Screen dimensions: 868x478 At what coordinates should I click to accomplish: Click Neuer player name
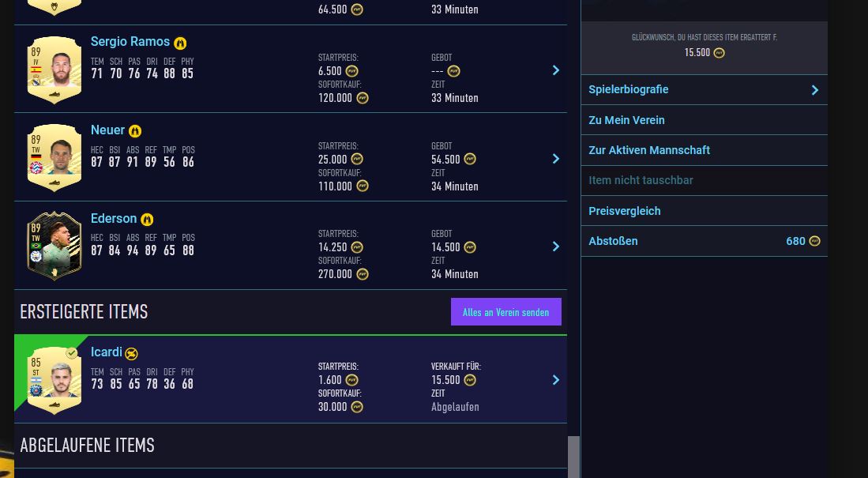click(x=107, y=130)
